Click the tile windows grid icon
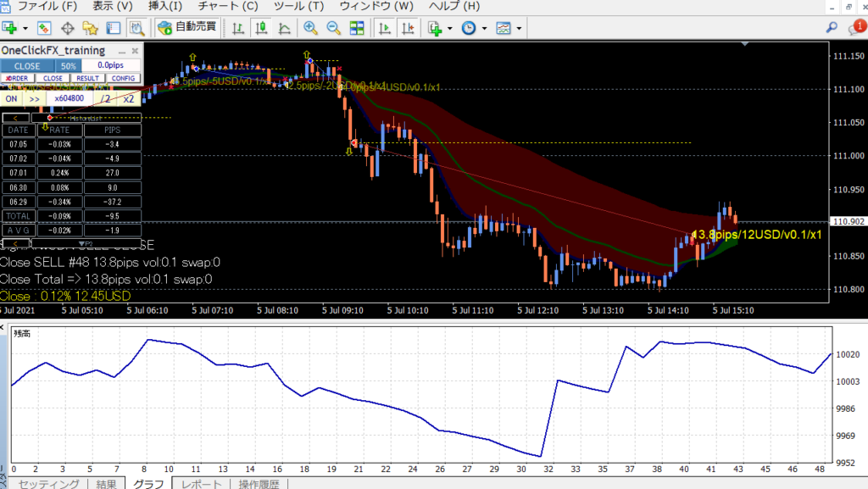Screen dimensions: 868x489 [357, 28]
